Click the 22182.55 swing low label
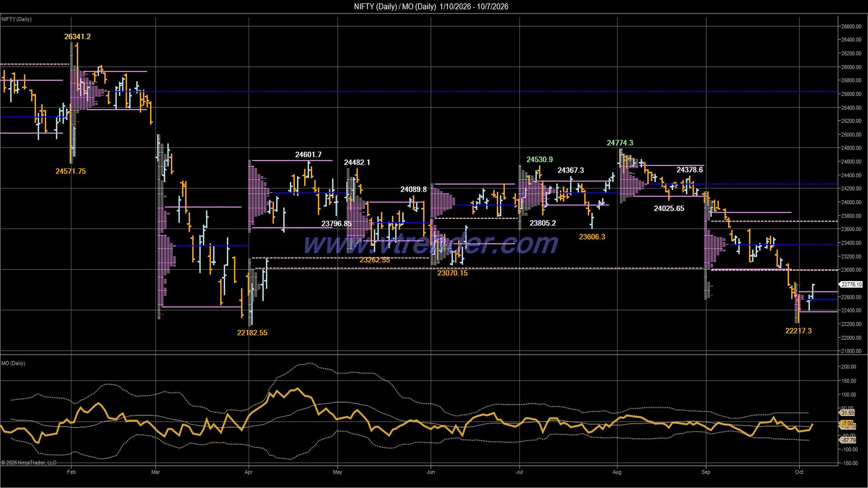 (x=252, y=333)
